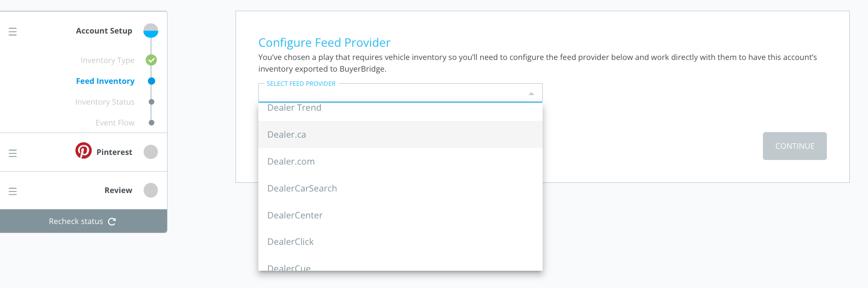868x288 pixels.
Task: Click the Inventory Status step dot
Action: click(151, 102)
